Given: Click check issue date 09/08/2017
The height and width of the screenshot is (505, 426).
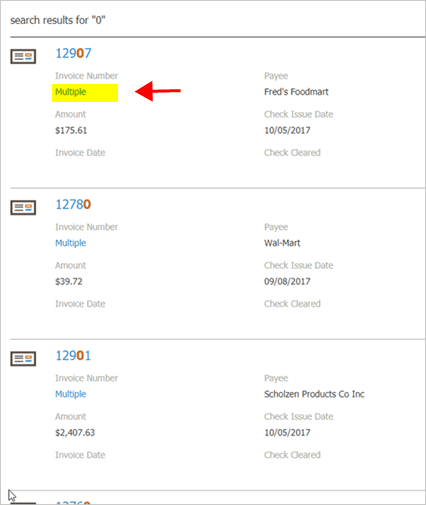Looking at the screenshot, I should pyautogui.click(x=287, y=281).
